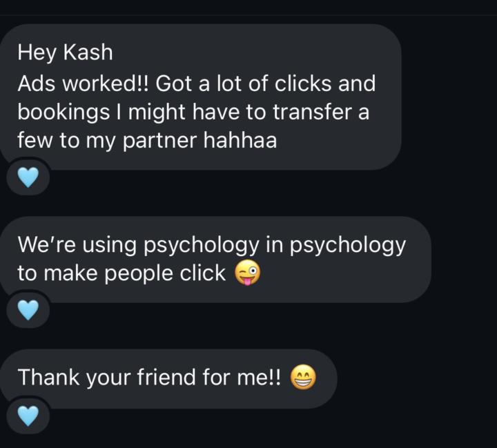Click the grinning emoji after 'for me!!'

[303, 377]
